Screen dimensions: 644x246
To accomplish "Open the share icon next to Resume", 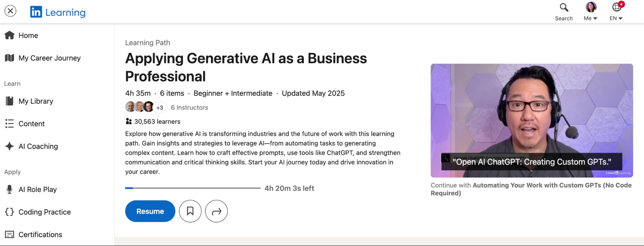I will click(x=216, y=211).
